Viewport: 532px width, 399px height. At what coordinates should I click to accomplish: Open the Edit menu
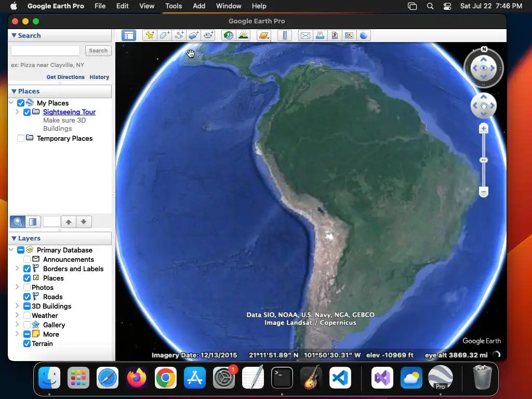123,6
